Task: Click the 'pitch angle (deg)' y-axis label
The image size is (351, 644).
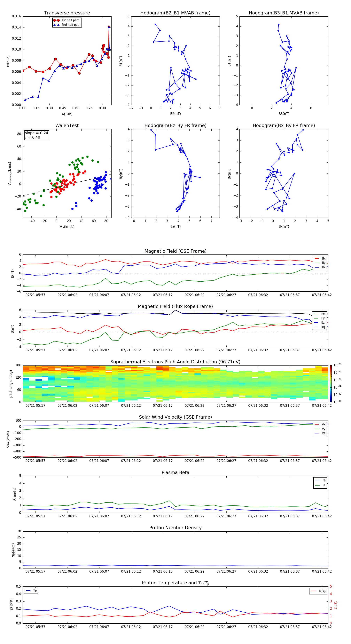Action: 11,384
